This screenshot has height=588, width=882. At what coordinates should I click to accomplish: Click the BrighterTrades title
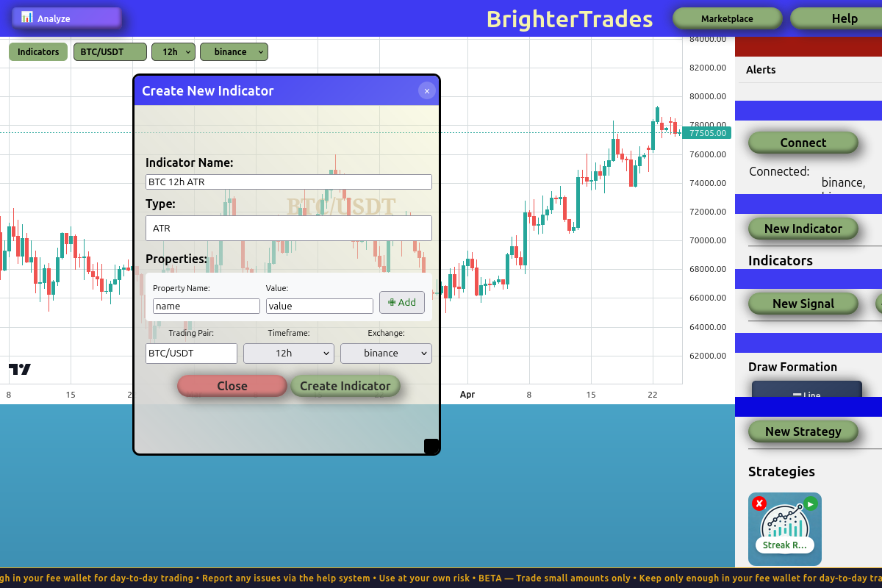tap(570, 18)
